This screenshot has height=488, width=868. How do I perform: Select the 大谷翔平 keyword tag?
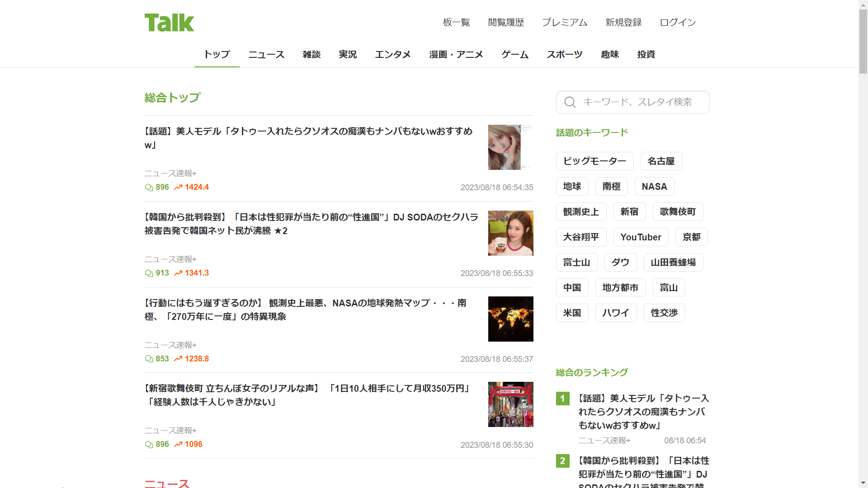(x=581, y=237)
